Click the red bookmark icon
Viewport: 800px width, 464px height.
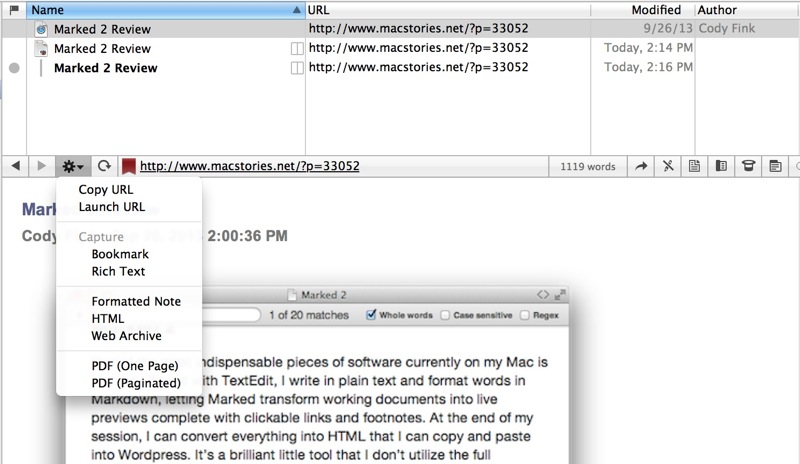[x=129, y=166]
